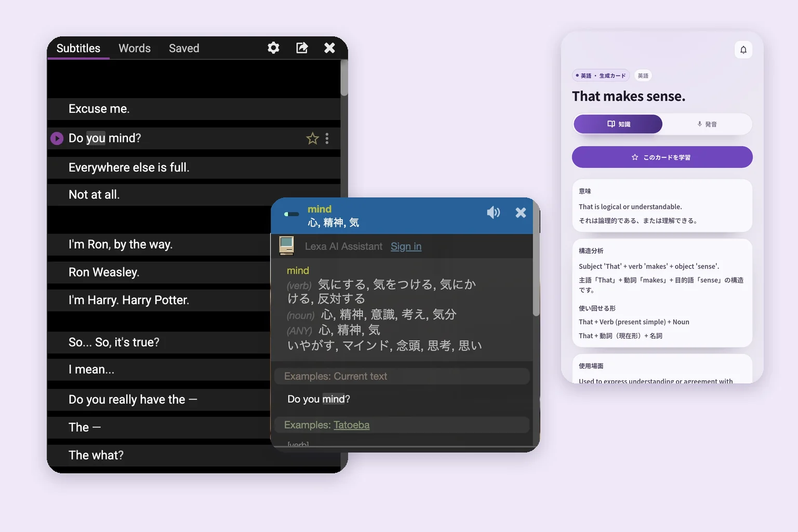Viewport: 798px width, 532px height.
Task: Select 'Everywhere else is full.' subtitle
Action: (x=194, y=167)
